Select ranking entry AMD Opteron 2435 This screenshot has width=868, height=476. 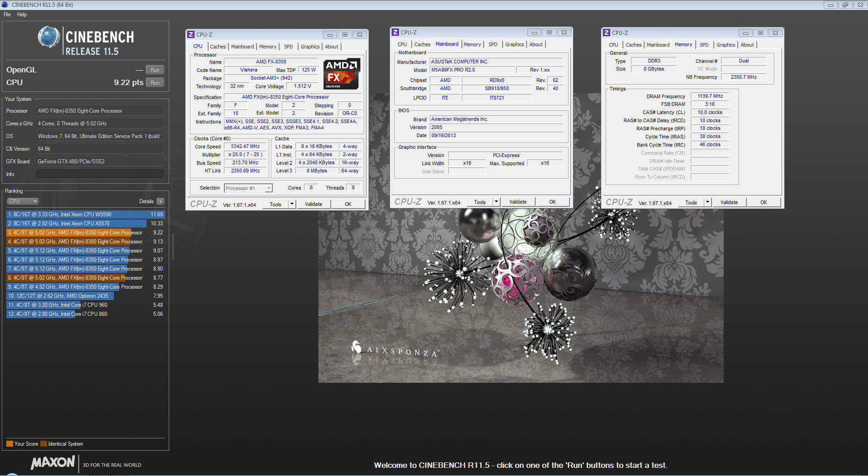click(85, 296)
